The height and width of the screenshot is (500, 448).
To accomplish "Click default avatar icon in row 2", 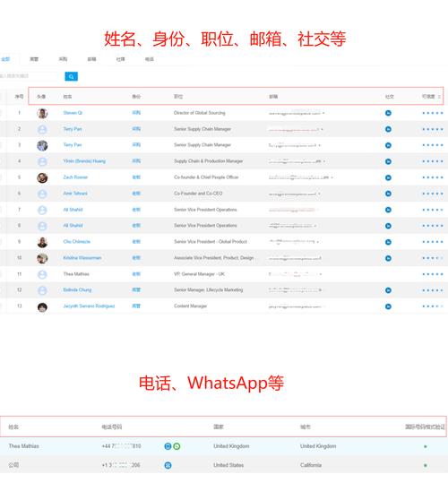I will click(42, 129).
